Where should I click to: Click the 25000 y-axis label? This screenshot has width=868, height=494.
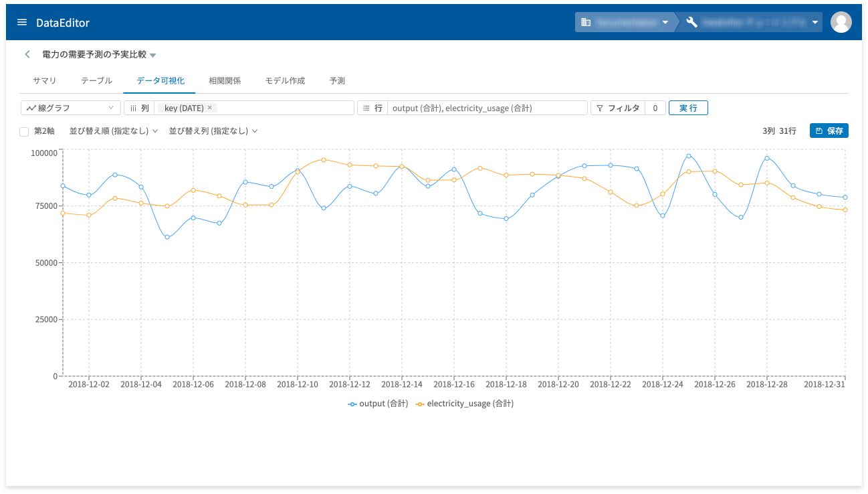[x=46, y=319]
